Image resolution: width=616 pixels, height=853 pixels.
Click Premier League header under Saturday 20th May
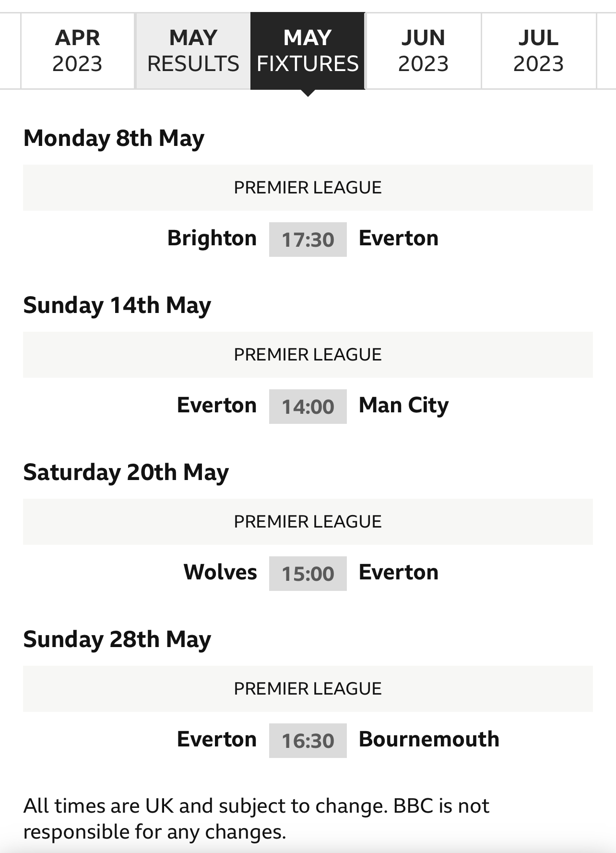pos(308,522)
